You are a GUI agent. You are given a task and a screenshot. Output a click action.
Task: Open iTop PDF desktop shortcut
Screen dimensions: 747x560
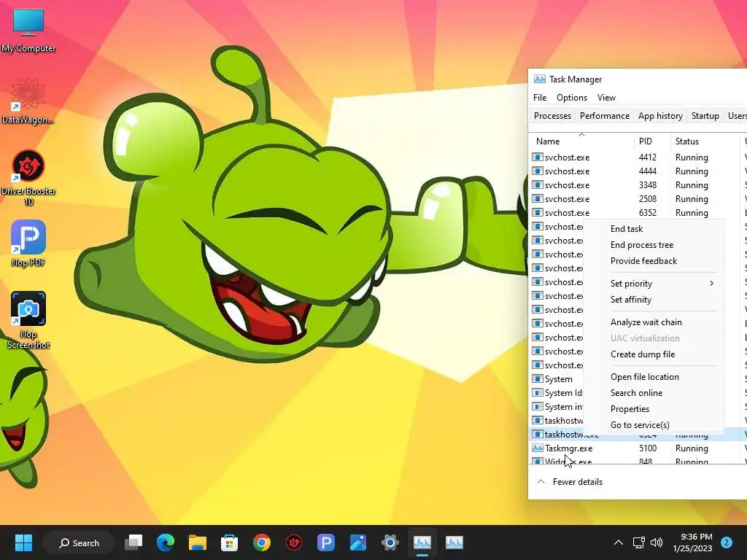point(28,244)
